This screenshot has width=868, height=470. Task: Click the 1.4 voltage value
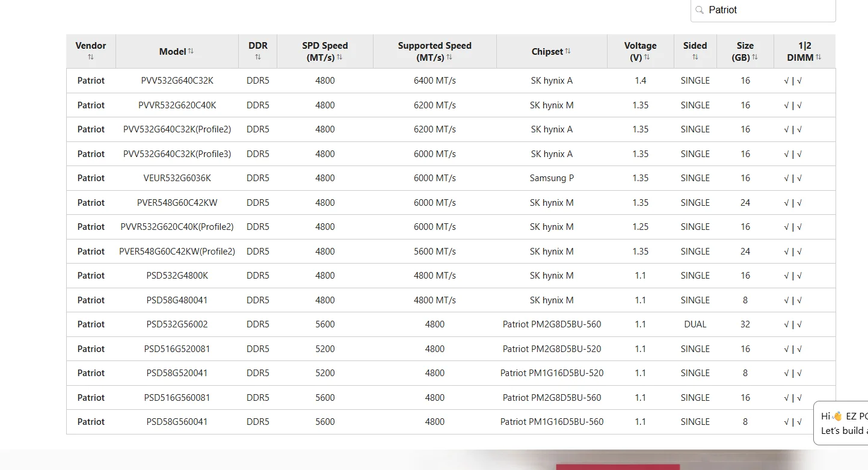tap(641, 81)
